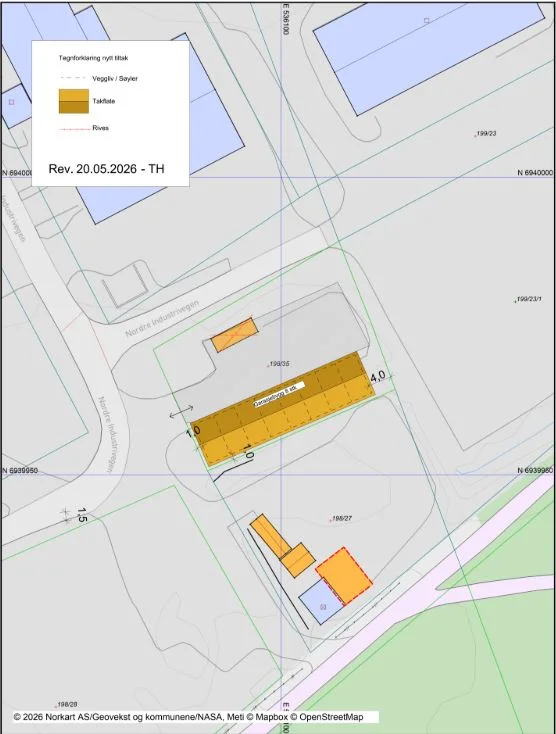Click the red Rives line symbol in legend
Screen dimensions: 556x734
pyautogui.click(x=74, y=128)
